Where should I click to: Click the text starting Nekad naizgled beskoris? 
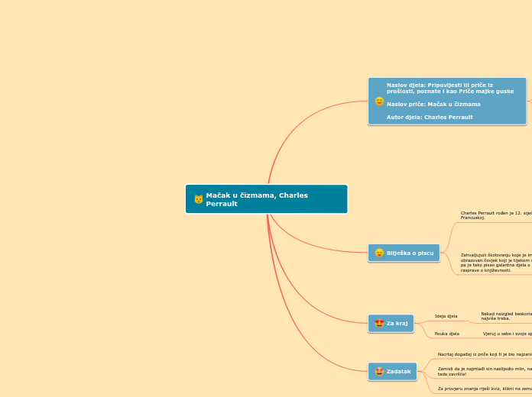click(x=506, y=316)
